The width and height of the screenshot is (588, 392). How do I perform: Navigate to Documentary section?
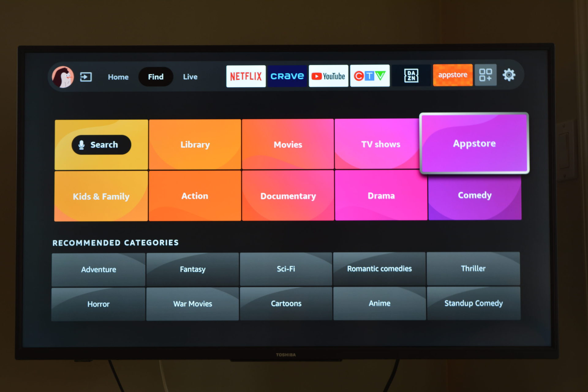(x=288, y=195)
